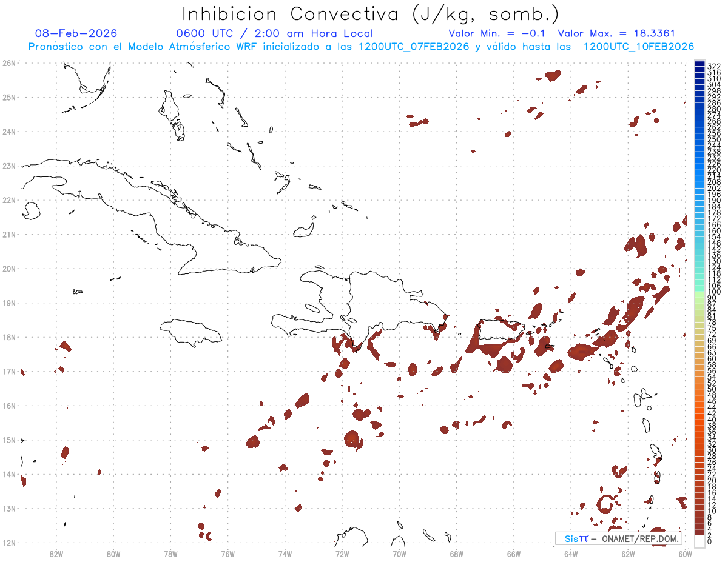Click the "70W" longitude label
The image size is (728, 562).
(x=399, y=554)
